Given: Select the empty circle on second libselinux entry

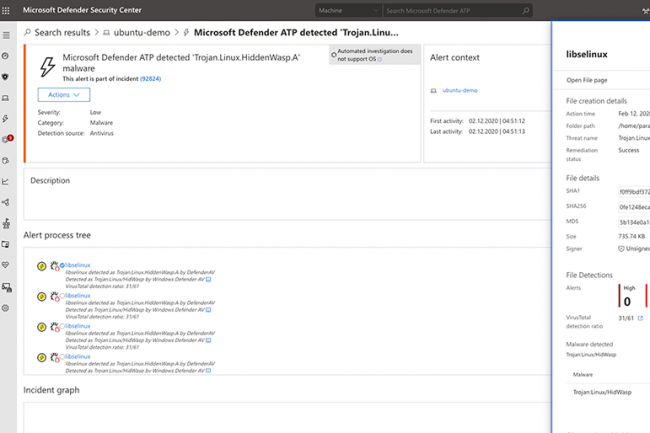Looking at the screenshot, I should point(62,296).
